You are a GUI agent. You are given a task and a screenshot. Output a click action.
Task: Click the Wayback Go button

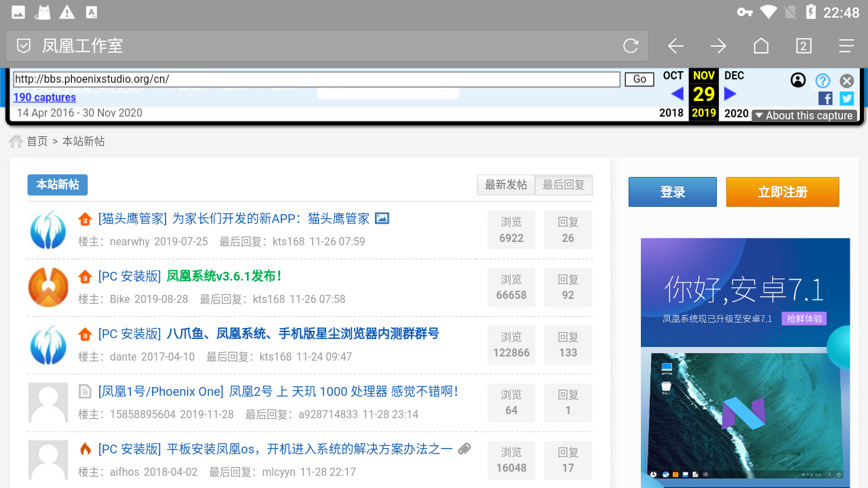(x=639, y=79)
